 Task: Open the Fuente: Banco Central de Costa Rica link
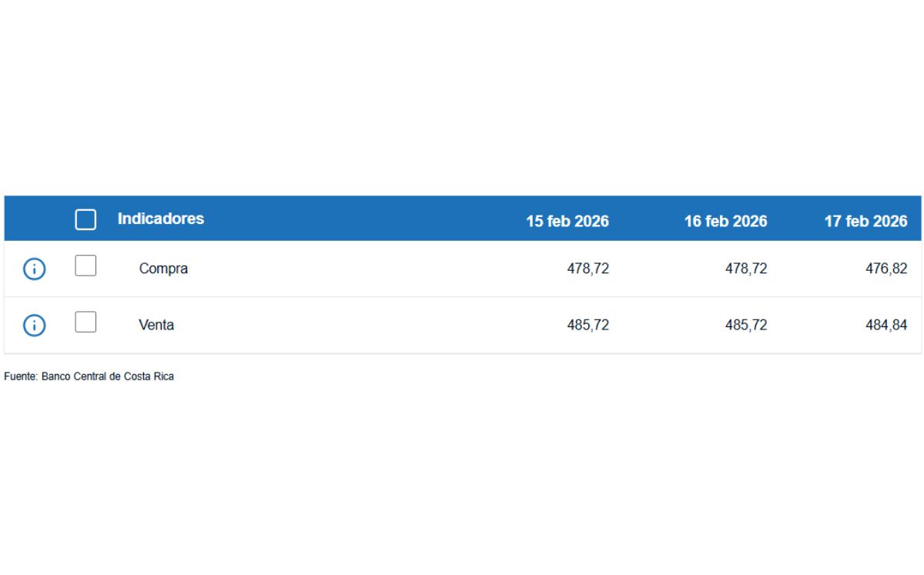pos(89,376)
